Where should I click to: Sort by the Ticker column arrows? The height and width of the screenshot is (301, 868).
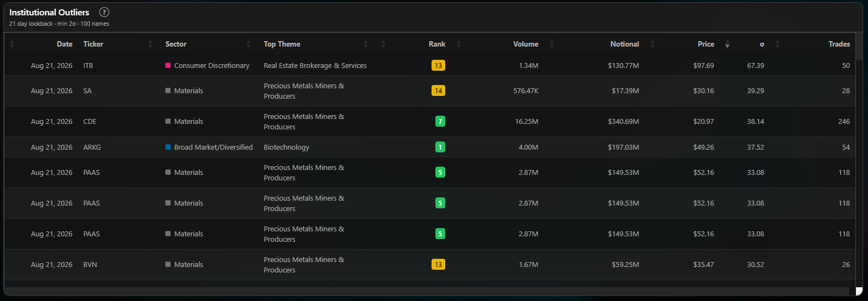(x=150, y=44)
